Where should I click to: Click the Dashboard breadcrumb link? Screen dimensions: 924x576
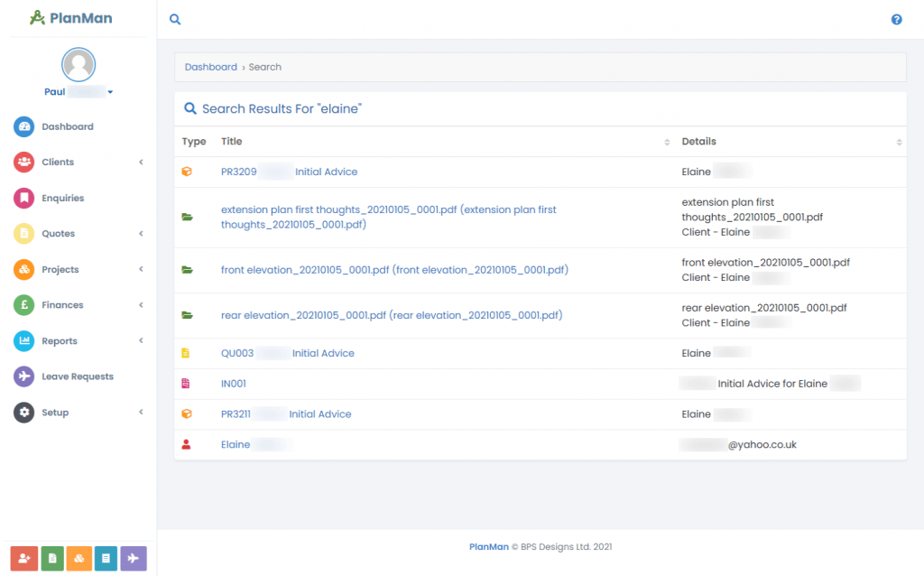pyautogui.click(x=211, y=67)
